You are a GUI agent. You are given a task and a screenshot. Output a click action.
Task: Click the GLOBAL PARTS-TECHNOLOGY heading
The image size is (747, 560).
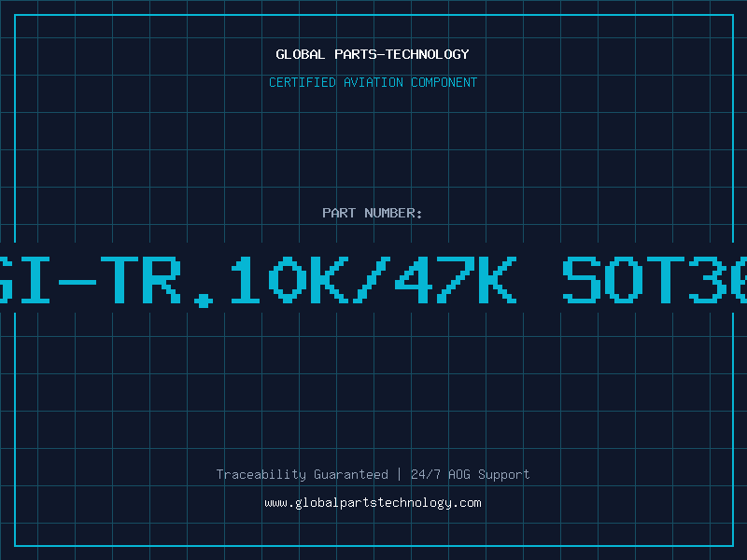(x=373, y=54)
